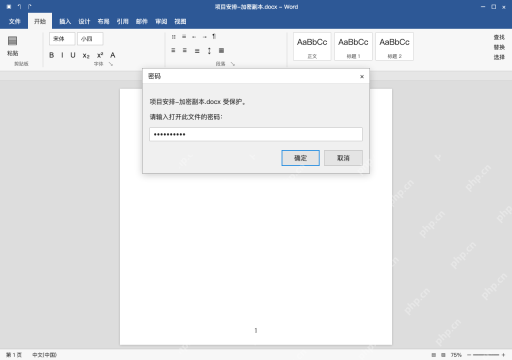The height and width of the screenshot is (360, 512).
Task: Click the Save icon in the title bar
Action: point(9,7)
